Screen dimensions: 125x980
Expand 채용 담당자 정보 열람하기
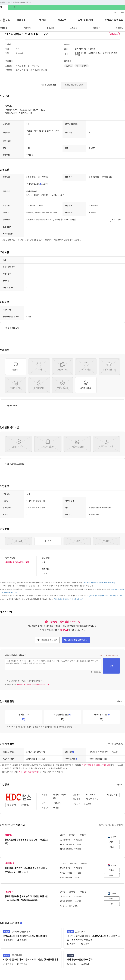[76, 640]
